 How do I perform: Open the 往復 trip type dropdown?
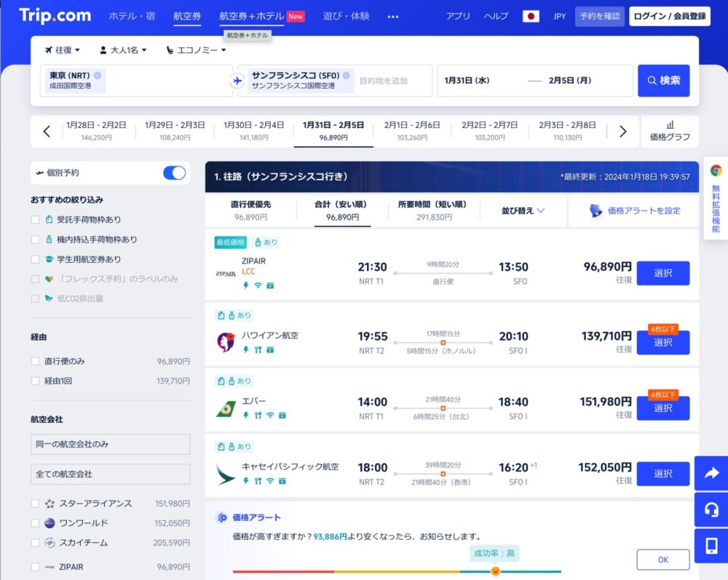[63, 50]
